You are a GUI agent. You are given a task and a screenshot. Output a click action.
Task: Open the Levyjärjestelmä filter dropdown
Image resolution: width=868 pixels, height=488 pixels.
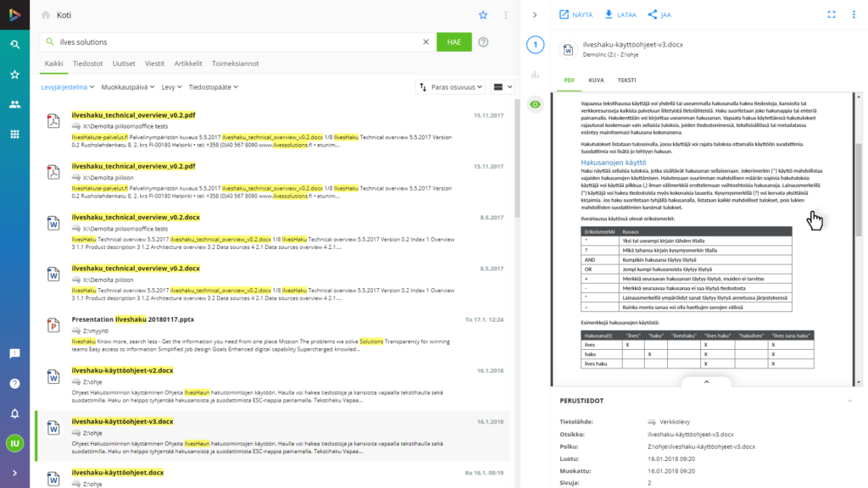click(68, 87)
